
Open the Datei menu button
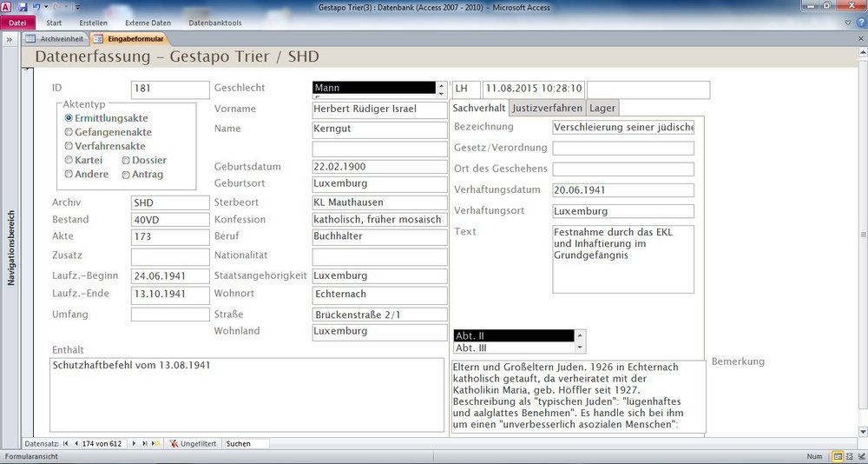pos(17,23)
